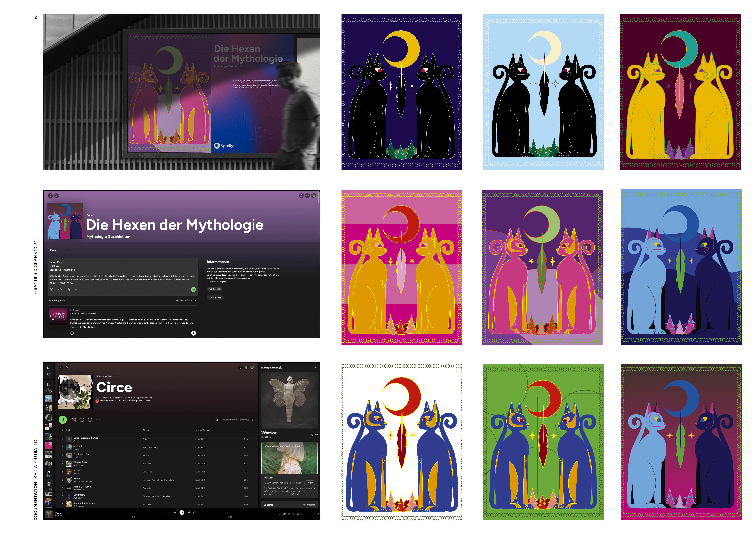Open the notifications bell on the podcast page

point(301,196)
